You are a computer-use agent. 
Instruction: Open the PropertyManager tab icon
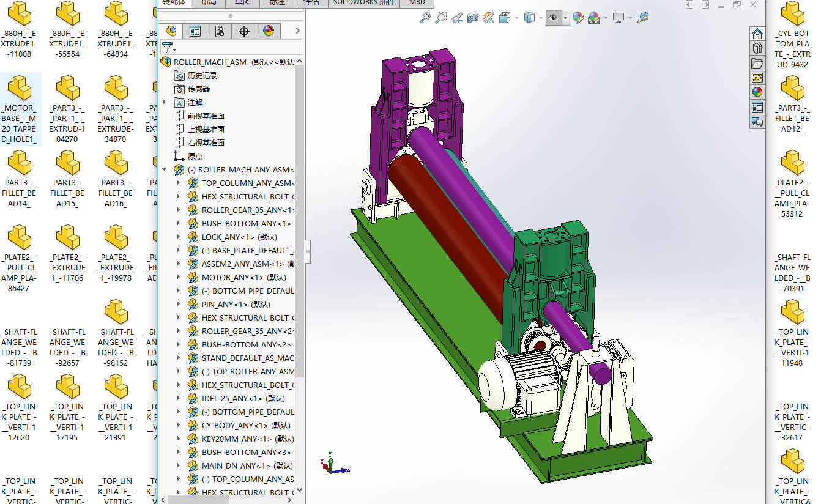point(195,31)
